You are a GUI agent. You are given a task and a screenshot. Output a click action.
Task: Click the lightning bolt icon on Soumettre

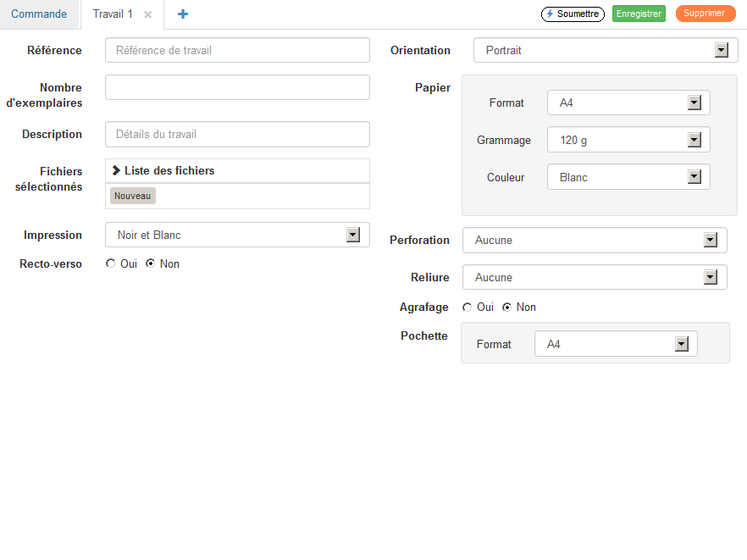click(550, 14)
